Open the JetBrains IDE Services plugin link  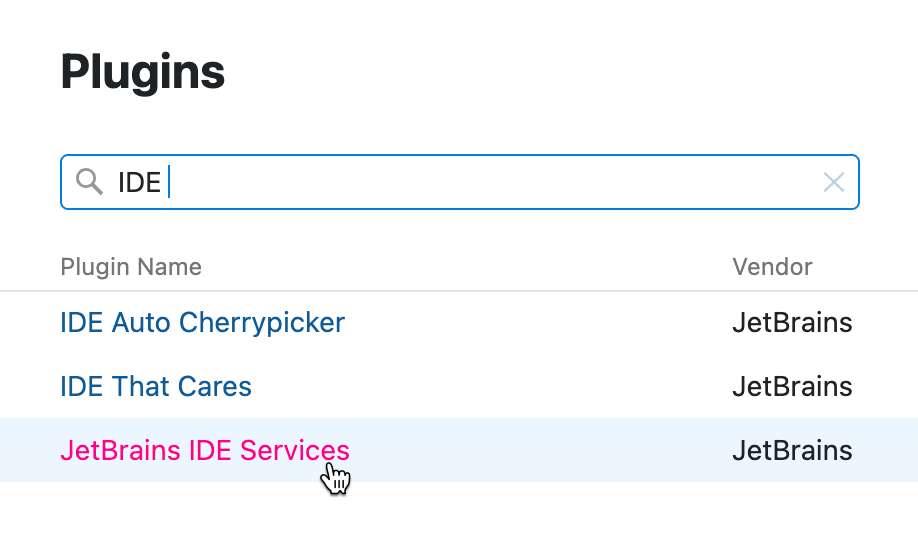tap(205, 451)
